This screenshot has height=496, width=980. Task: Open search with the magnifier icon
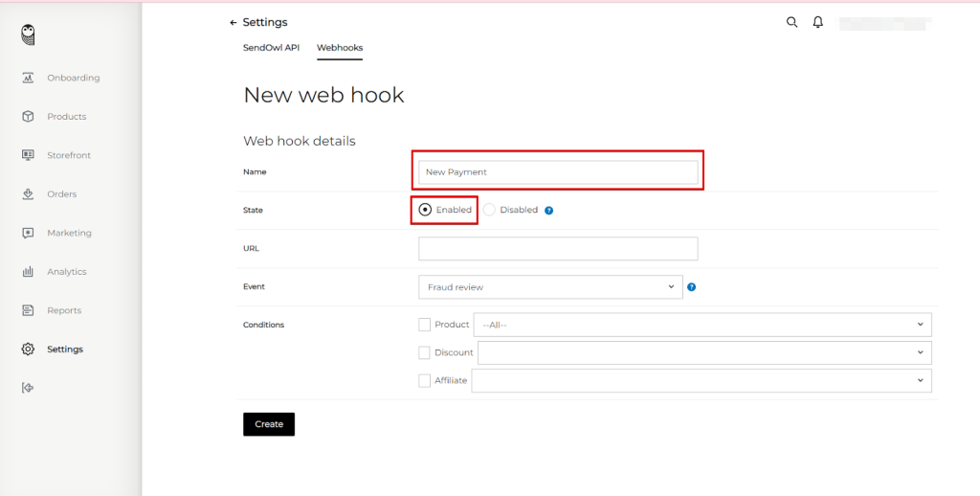[791, 22]
